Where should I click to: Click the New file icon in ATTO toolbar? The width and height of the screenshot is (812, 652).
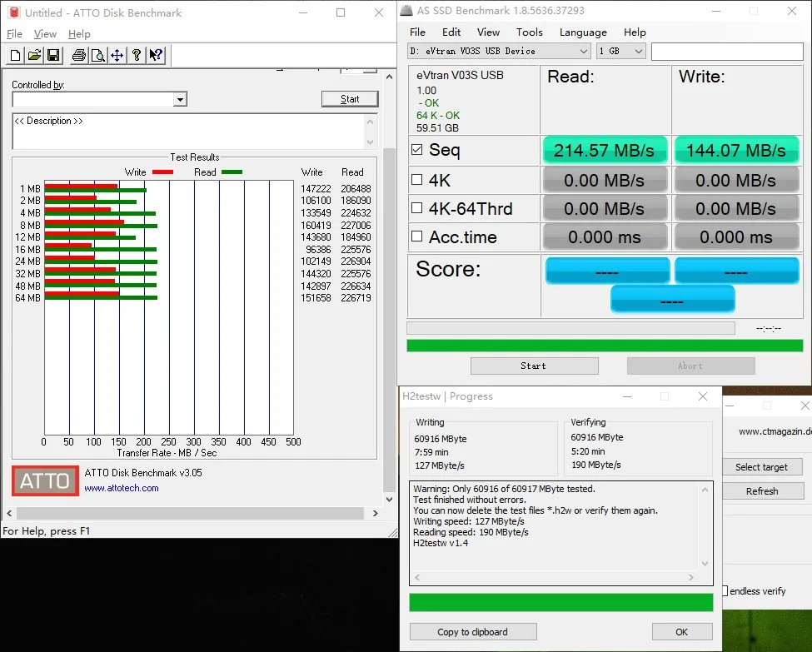[x=15, y=56]
